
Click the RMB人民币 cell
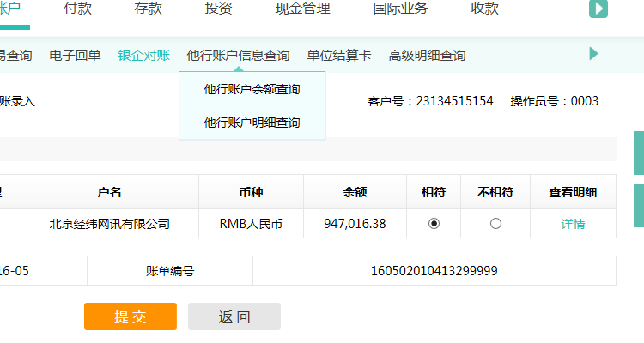click(x=251, y=224)
